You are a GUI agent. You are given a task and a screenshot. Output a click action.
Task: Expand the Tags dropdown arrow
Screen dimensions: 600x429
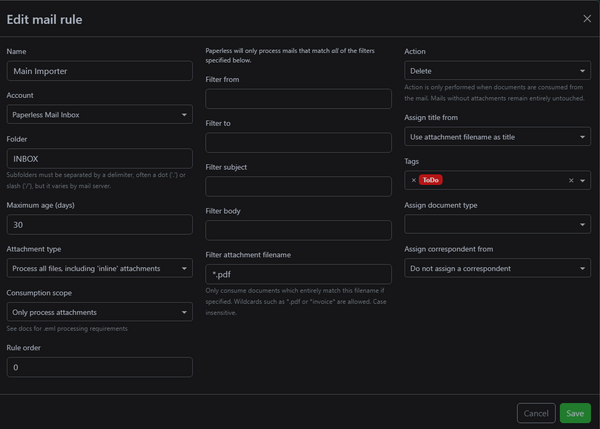(x=584, y=181)
